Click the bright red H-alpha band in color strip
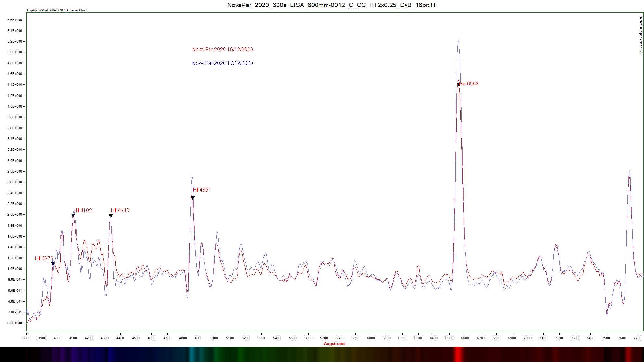The height and width of the screenshot is (362, 644). click(x=458, y=354)
